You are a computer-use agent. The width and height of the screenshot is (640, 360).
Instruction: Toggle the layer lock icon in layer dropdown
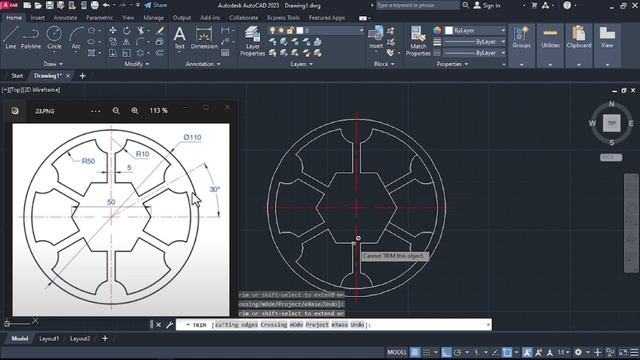coord(290,31)
